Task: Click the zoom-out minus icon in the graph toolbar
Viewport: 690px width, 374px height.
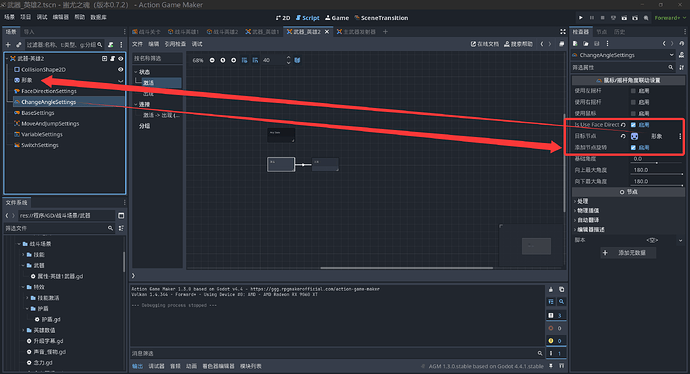Action: tap(212, 60)
